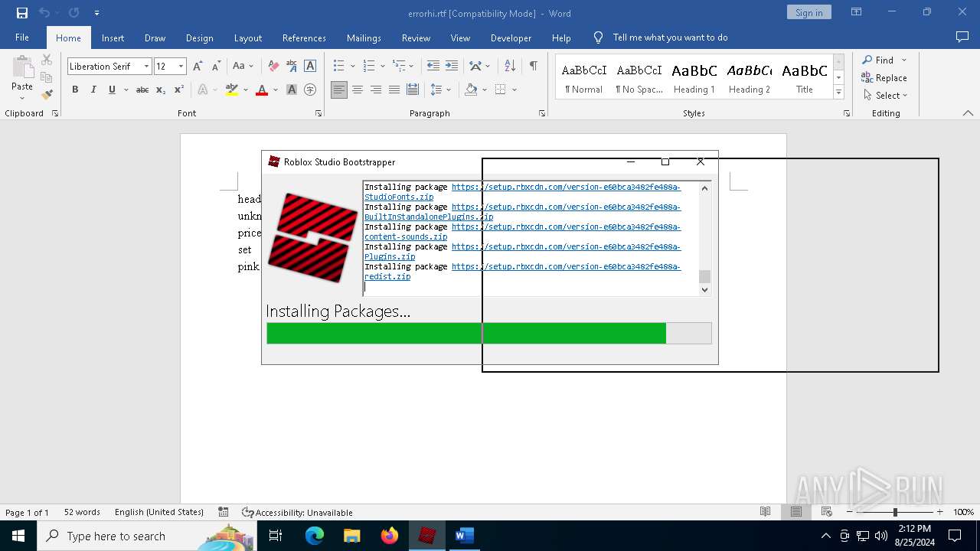The image size is (980, 551).
Task: Open File Explorer from the taskbar
Action: click(x=352, y=536)
